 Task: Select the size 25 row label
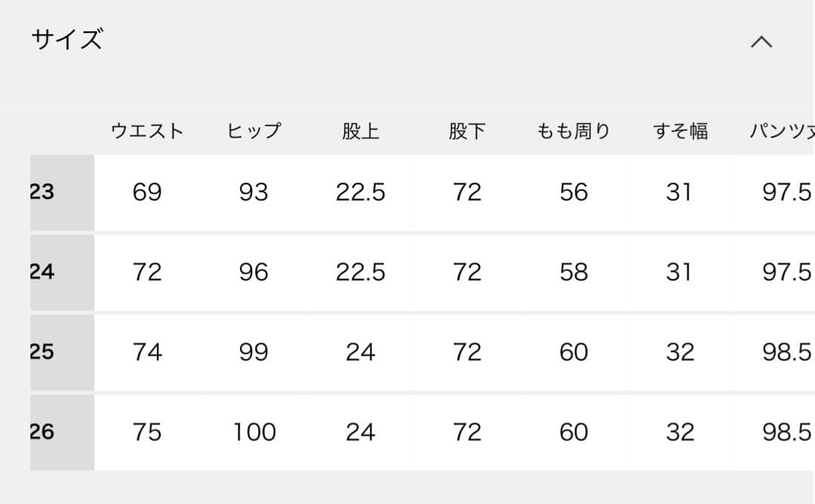tap(44, 352)
